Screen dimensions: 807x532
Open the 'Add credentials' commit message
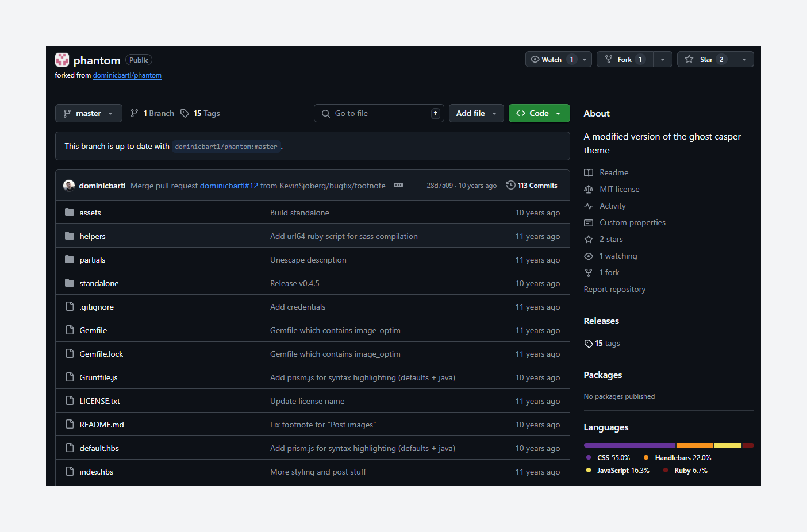tap(298, 307)
